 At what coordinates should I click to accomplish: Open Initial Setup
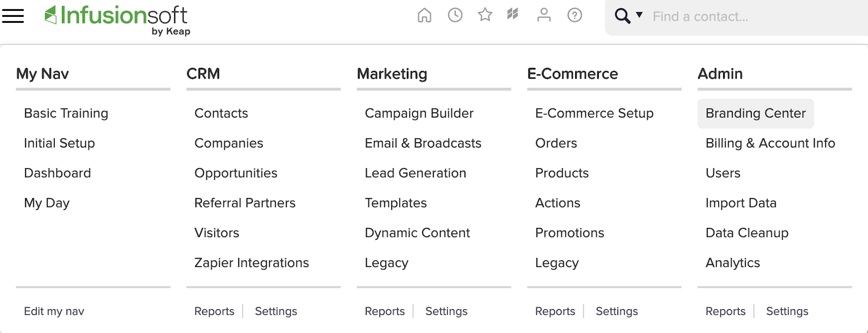pyautogui.click(x=60, y=143)
